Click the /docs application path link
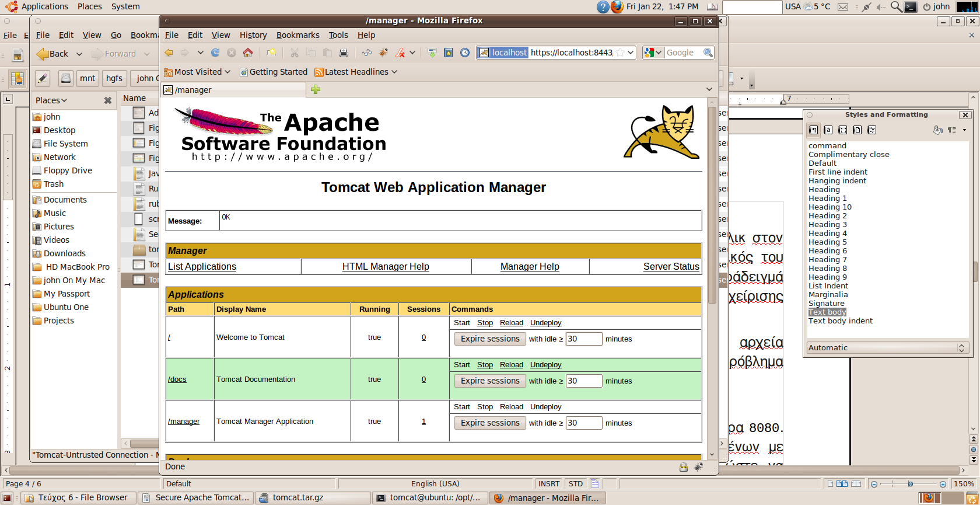The height and width of the screenshot is (505, 980). [x=177, y=379]
